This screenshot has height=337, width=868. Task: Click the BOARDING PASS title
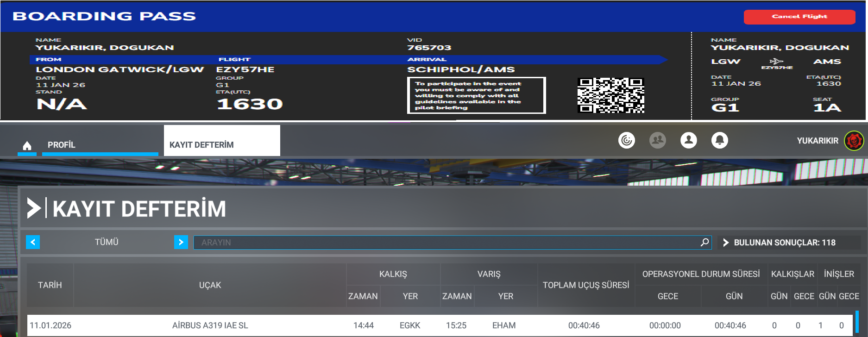click(x=104, y=16)
